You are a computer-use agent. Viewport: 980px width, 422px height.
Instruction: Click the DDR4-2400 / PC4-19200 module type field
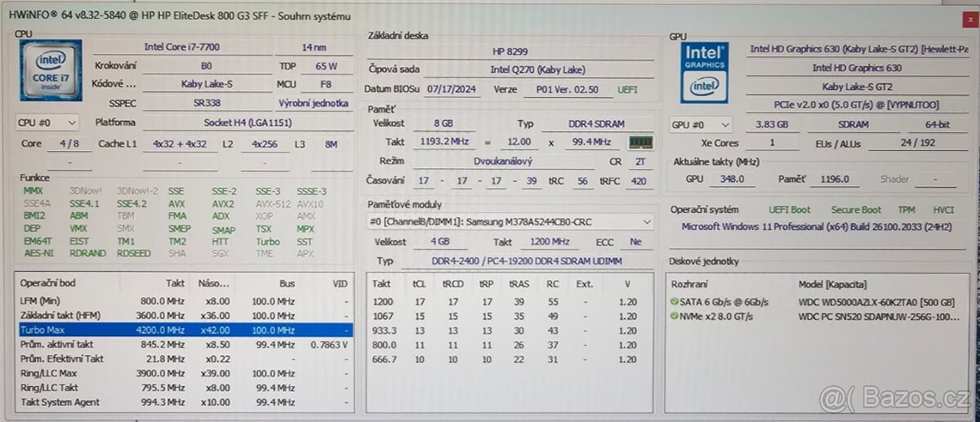click(x=525, y=261)
